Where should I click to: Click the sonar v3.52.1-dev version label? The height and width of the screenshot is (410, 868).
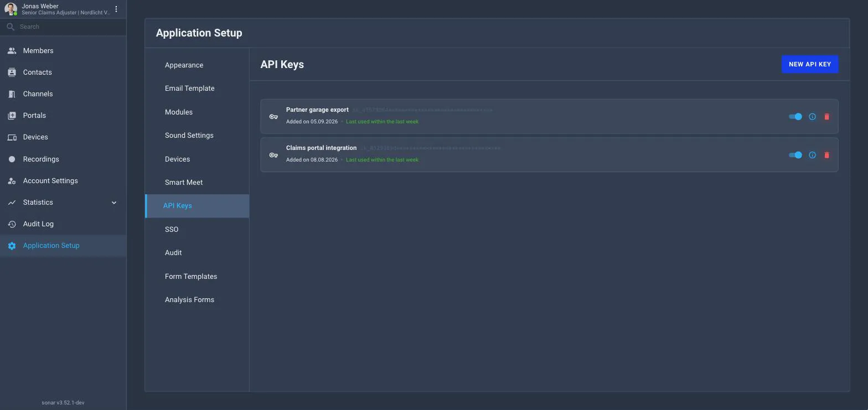(63, 403)
